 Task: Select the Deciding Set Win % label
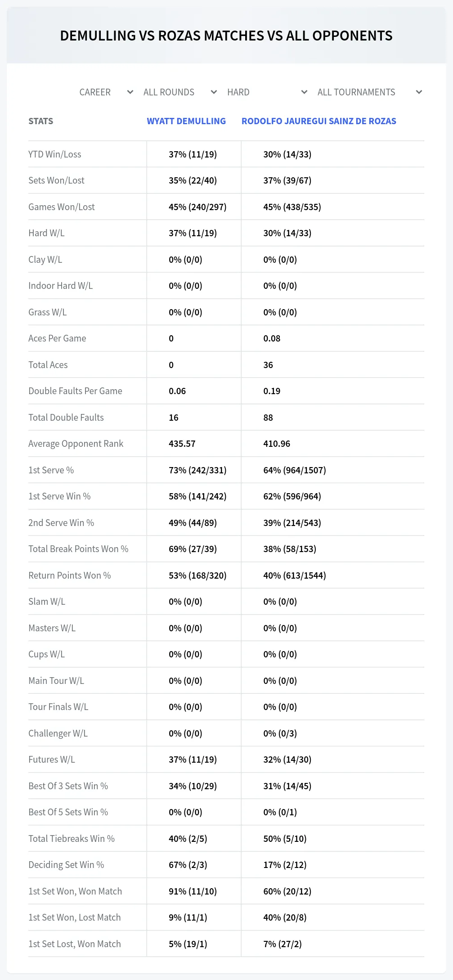pos(66,865)
